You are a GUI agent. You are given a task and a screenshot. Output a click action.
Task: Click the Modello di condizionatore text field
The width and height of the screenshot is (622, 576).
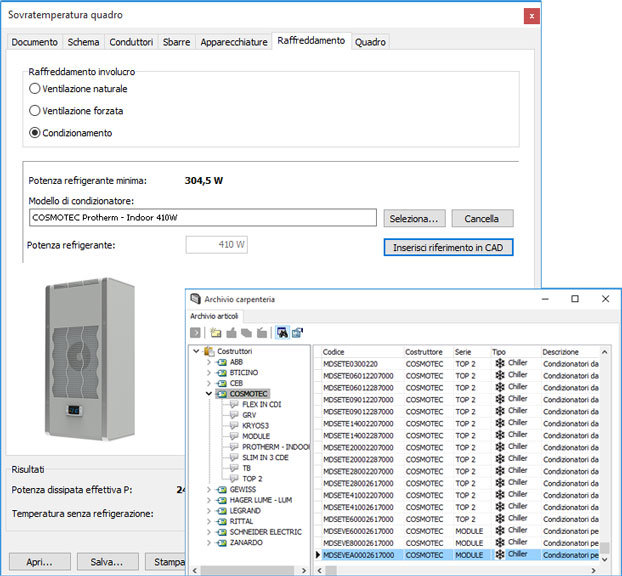click(x=203, y=217)
